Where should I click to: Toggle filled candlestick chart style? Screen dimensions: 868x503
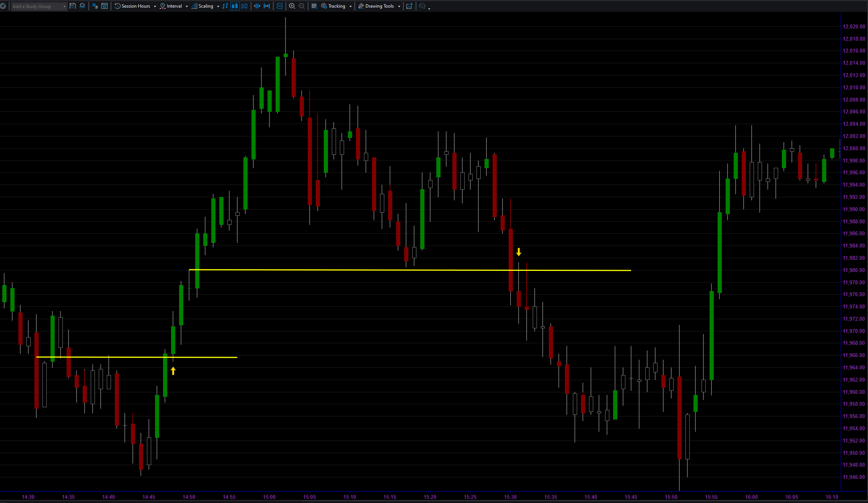(x=235, y=6)
